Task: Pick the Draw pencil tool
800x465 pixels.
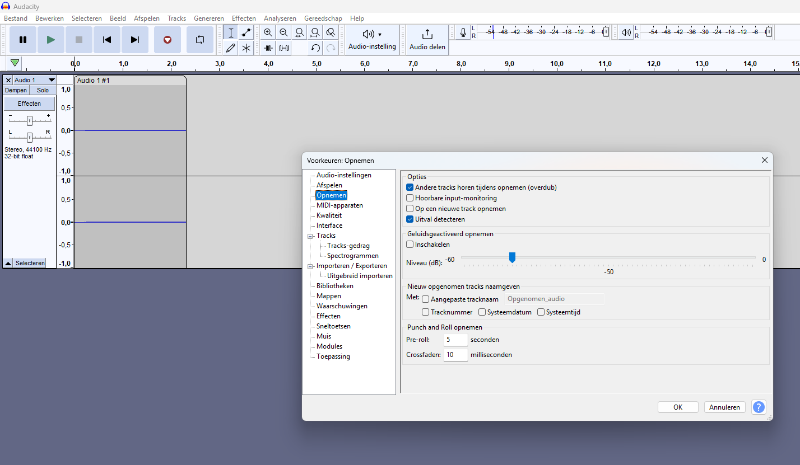Action: (x=230, y=47)
